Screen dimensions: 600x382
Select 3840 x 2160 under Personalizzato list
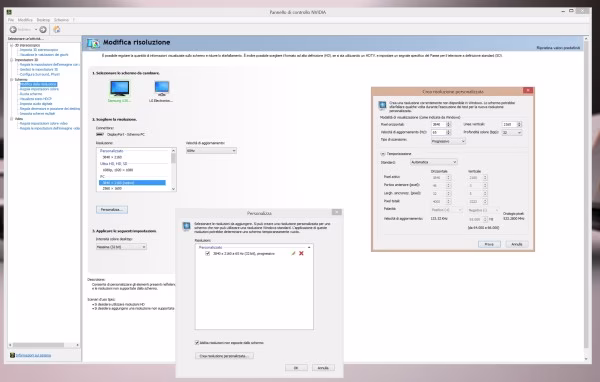112,157
